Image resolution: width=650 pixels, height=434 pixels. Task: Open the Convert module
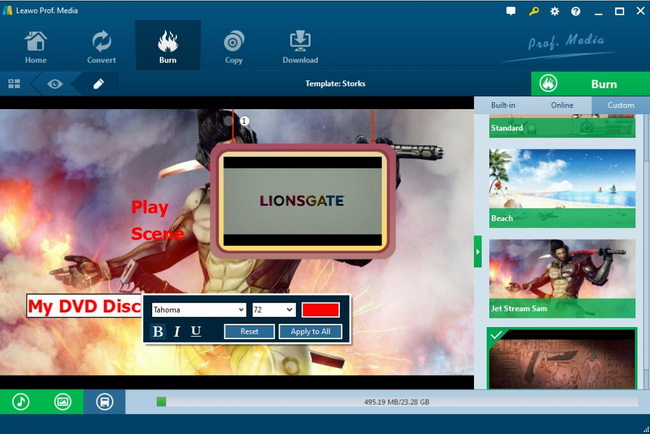coord(102,46)
